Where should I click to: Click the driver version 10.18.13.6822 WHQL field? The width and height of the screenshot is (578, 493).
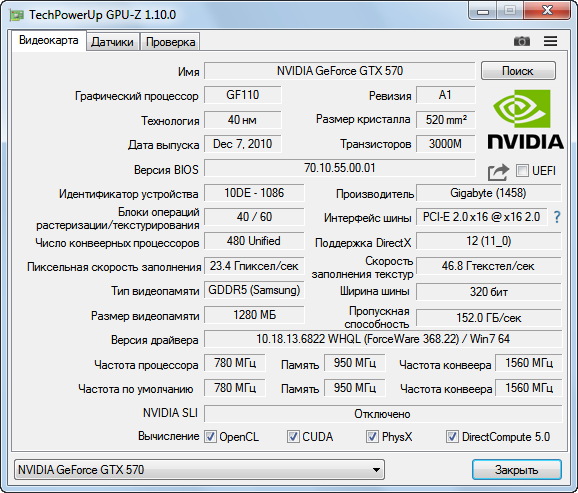383,338
